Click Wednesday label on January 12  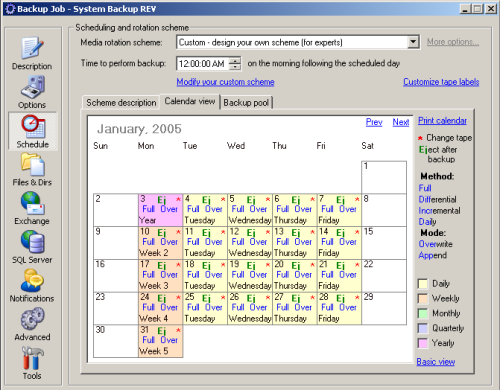point(250,253)
